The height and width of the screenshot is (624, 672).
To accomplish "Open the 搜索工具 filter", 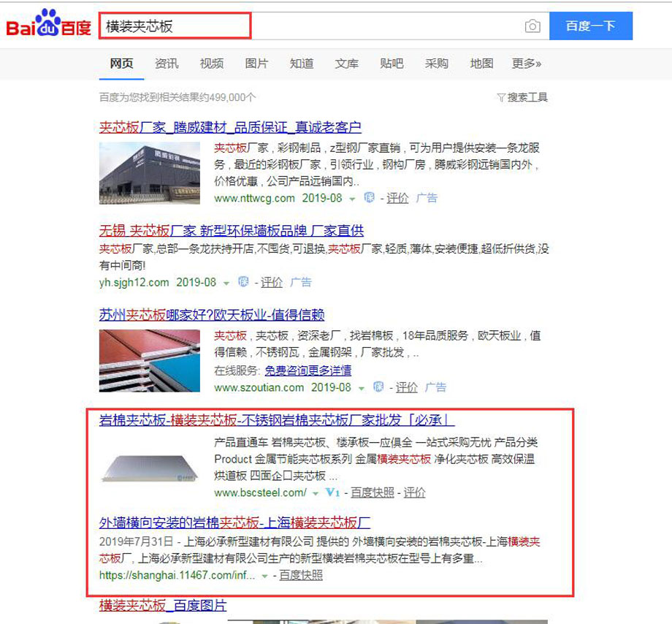I will coord(522,97).
